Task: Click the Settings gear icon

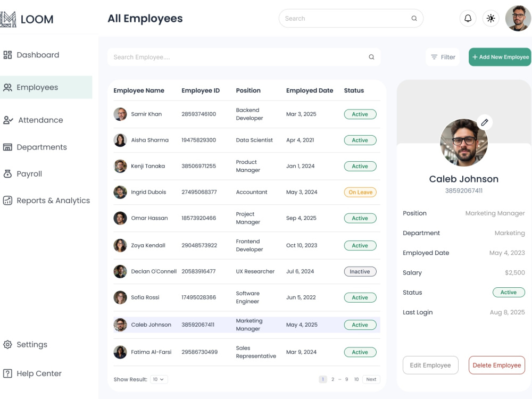Action: pos(7,344)
